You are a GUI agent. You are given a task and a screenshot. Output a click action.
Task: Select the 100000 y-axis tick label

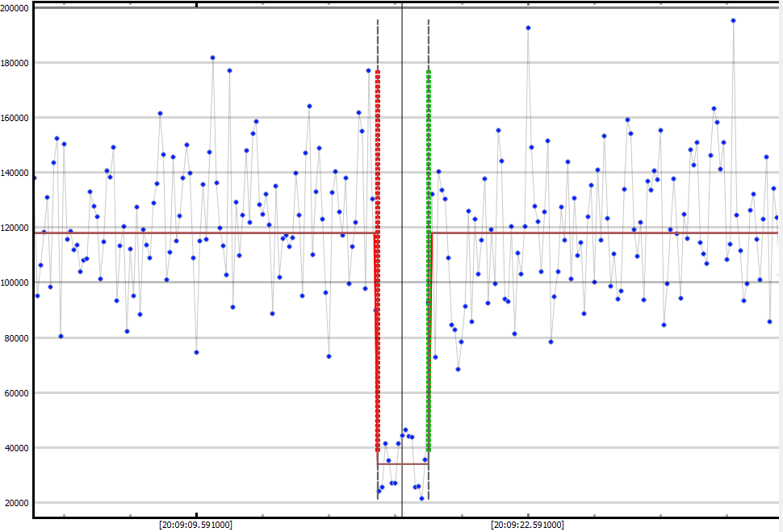click(x=15, y=283)
